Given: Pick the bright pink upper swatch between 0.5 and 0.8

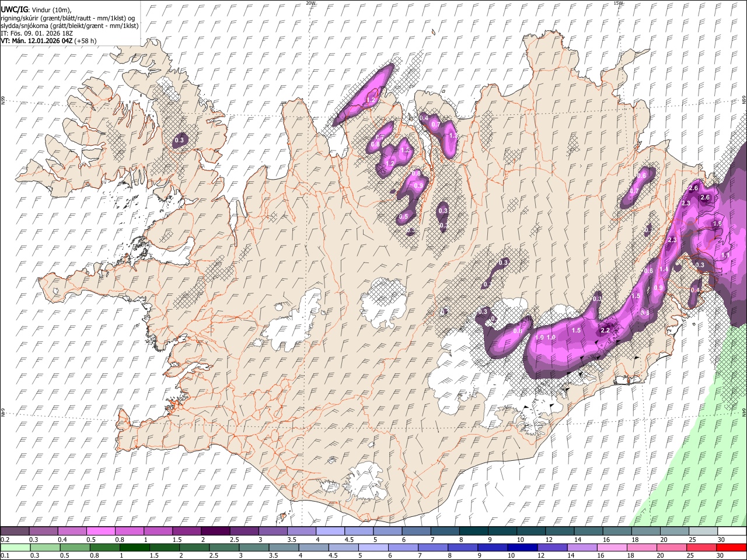Looking at the screenshot, I should tap(101, 531).
